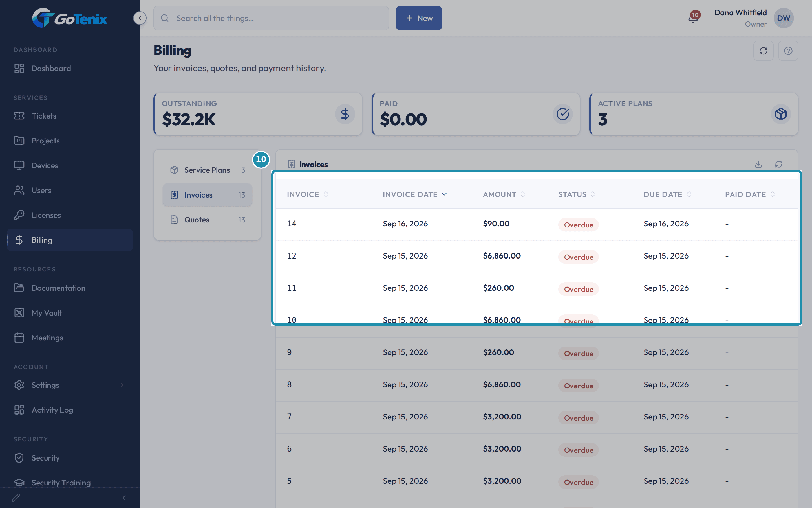The width and height of the screenshot is (812, 508).
Task: Click the Dana Whitfield user name
Action: pyautogui.click(x=741, y=12)
